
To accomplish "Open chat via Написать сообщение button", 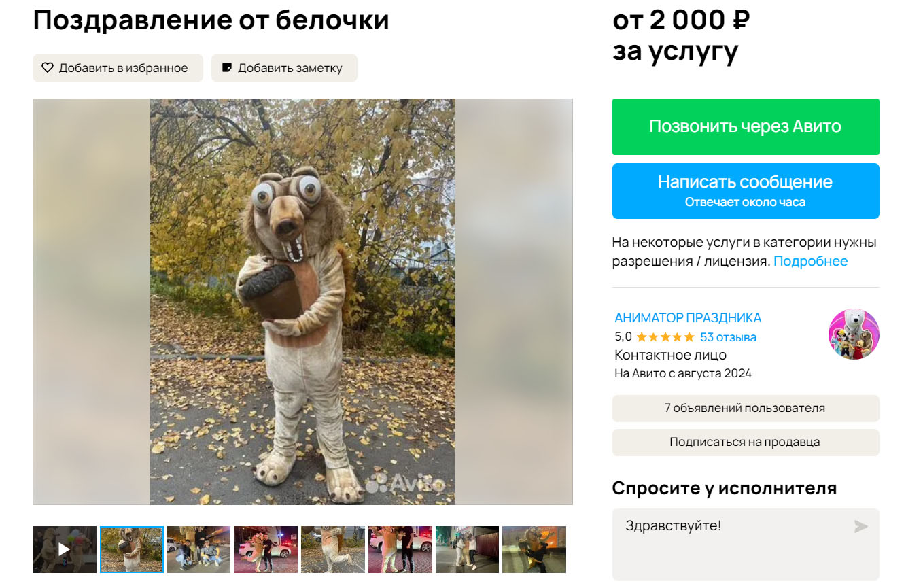I will [x=746, y=191].
